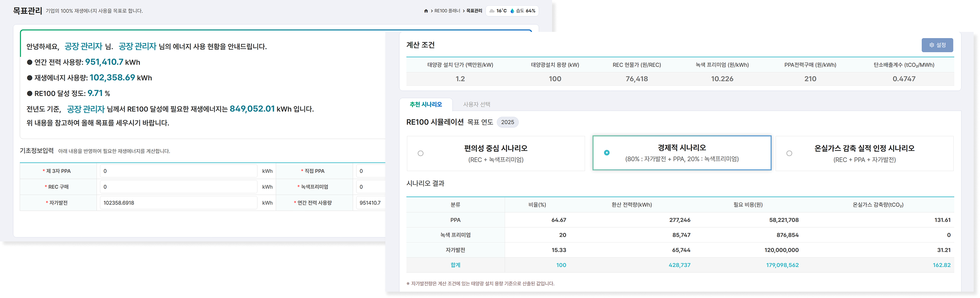
Task: Open RE100 플래너 breadcrumb link
Action: pyautogui.click(x=447, y=11)
